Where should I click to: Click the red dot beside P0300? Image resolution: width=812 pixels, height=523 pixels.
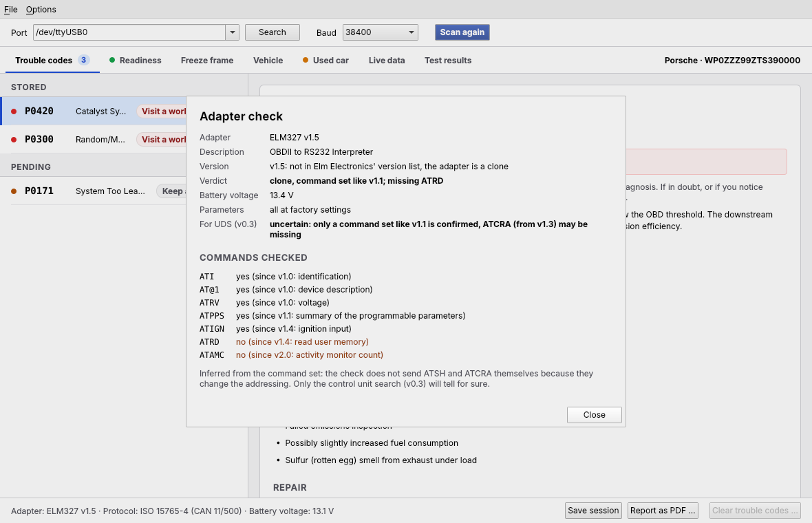[x=14, y=139]
